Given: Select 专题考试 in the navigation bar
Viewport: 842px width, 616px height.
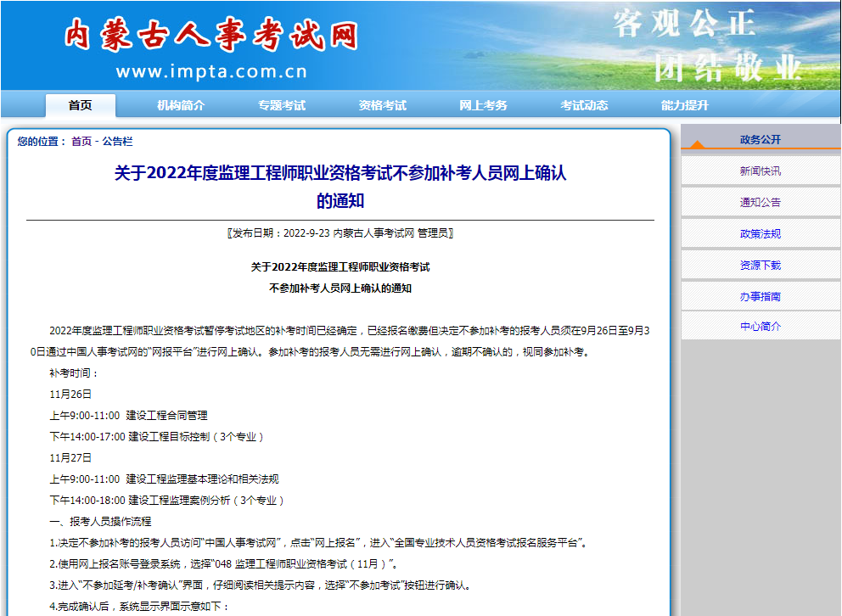Looking at the screenshot, I should 282,105.
